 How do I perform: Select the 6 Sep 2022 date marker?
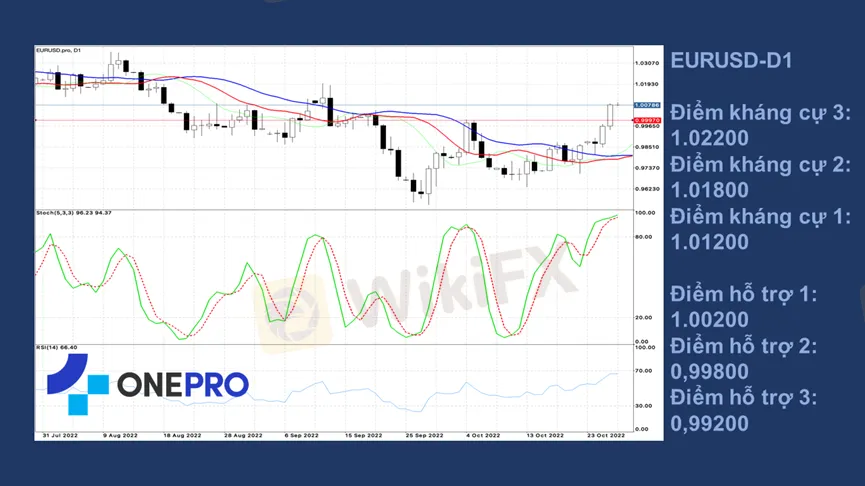[301, 436]
